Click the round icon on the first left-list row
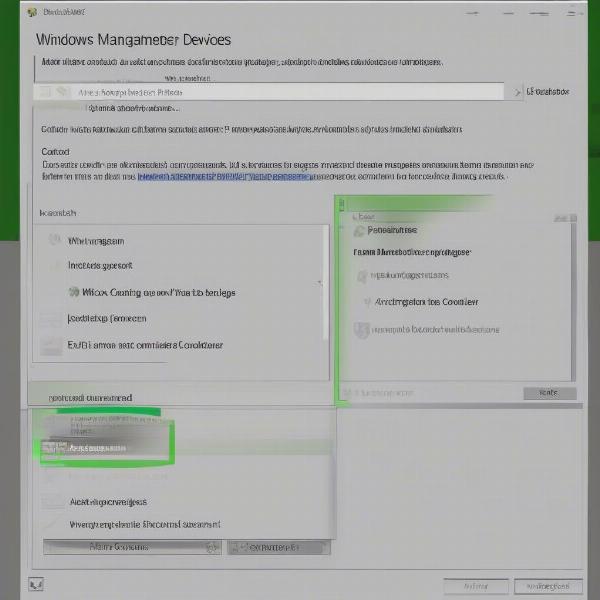The width and height of the screenshot is (600, 600). [55, 240]
